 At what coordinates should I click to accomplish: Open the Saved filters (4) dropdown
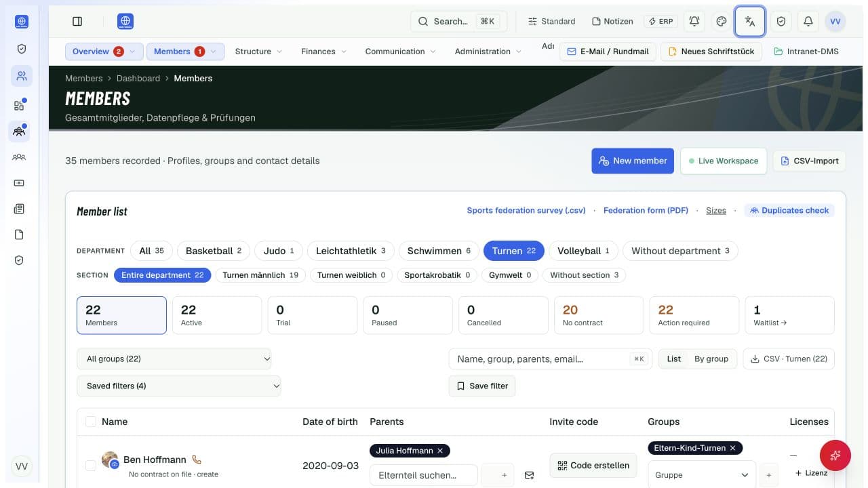(179, 386)
